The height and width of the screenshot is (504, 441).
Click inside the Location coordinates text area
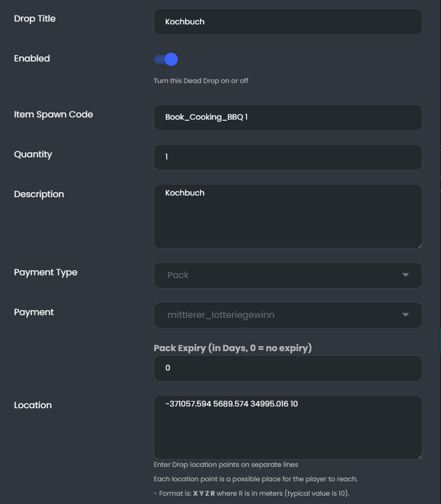[x=288, y=427]
